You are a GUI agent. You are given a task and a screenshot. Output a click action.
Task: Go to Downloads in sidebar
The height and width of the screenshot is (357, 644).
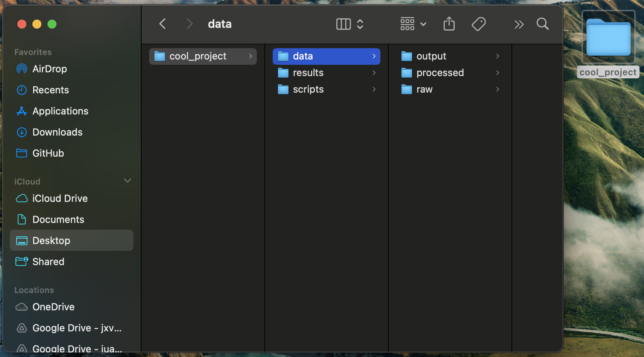coord(57,132)
